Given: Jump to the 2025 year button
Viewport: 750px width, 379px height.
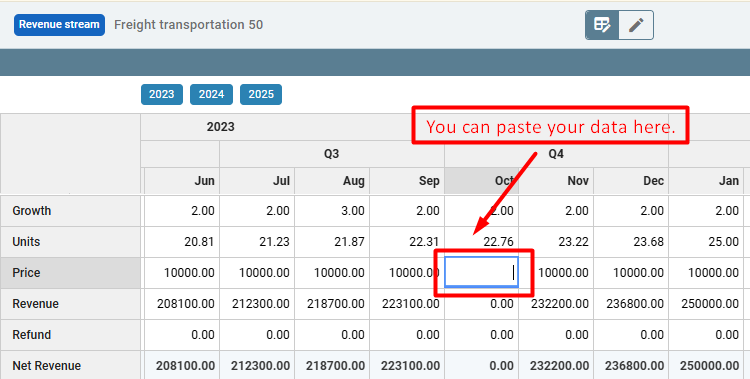Looking at the screenshot, I should point(261,94).
